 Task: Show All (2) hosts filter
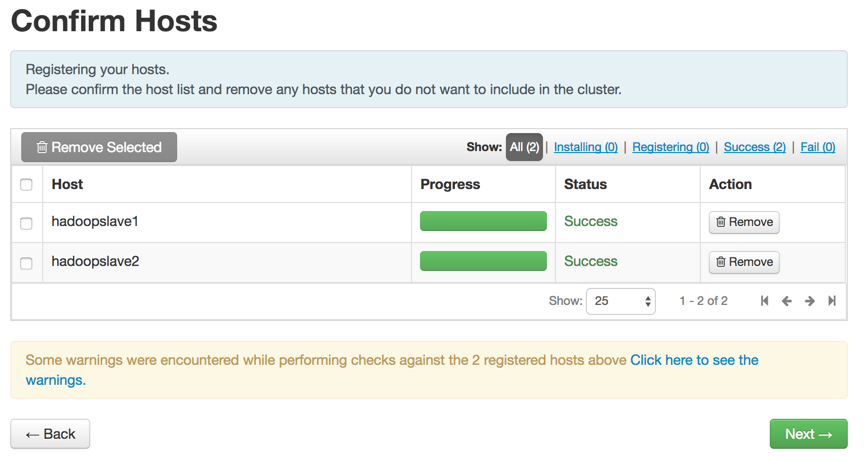pos(524,147)
